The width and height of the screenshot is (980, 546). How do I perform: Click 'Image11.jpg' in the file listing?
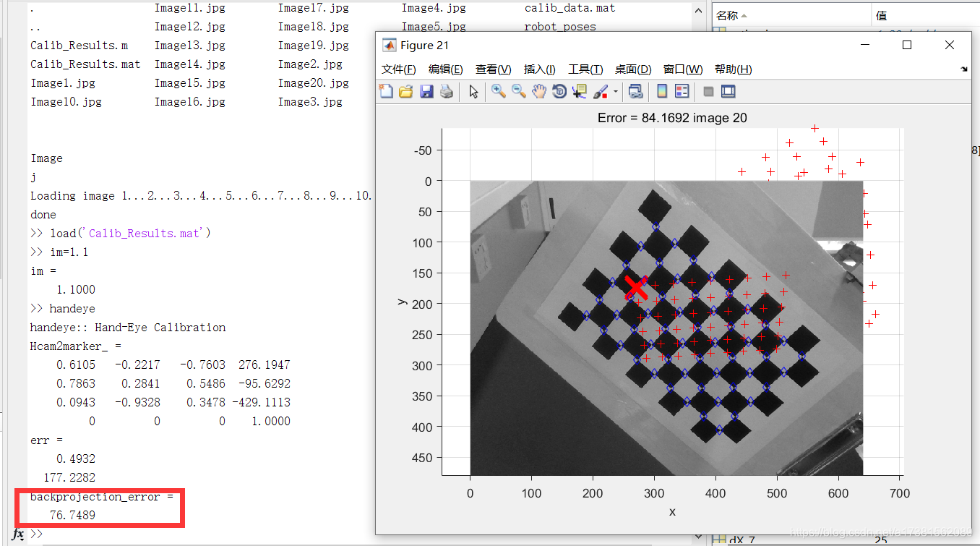pos(189,8)
